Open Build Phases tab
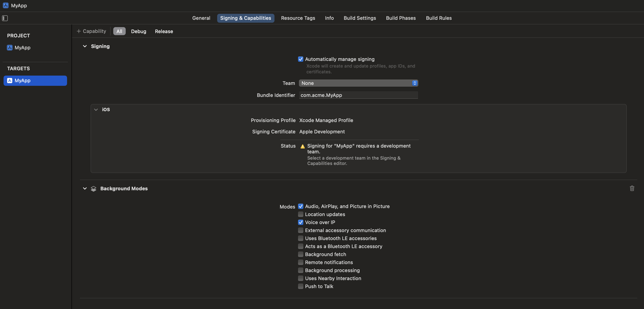This screenshot has width=644, height=309. click(x=401, y=18)
